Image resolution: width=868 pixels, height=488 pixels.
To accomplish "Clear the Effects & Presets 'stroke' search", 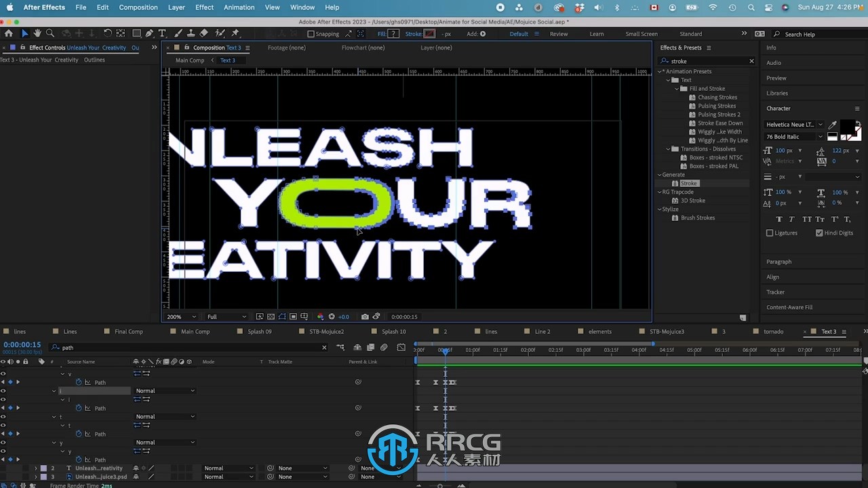I will pos(751,61).
